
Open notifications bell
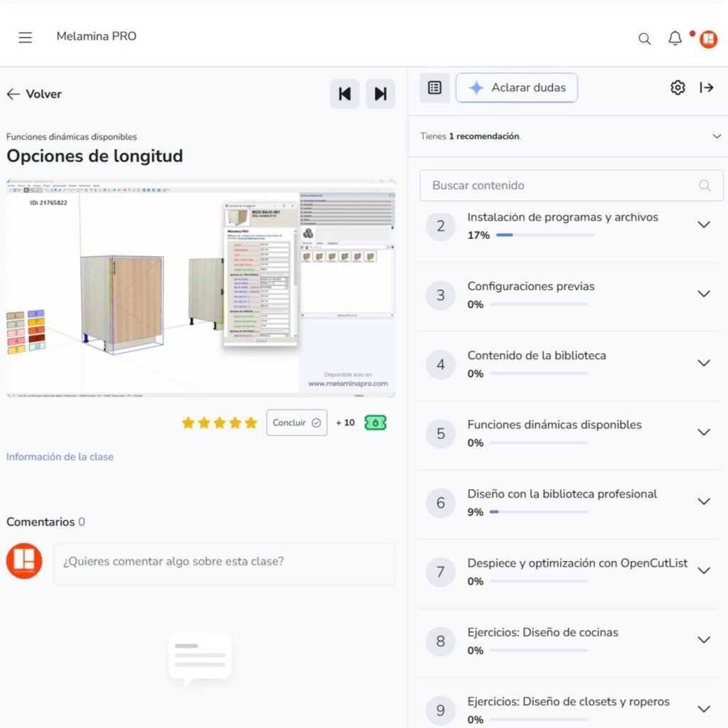coord(675,38)
